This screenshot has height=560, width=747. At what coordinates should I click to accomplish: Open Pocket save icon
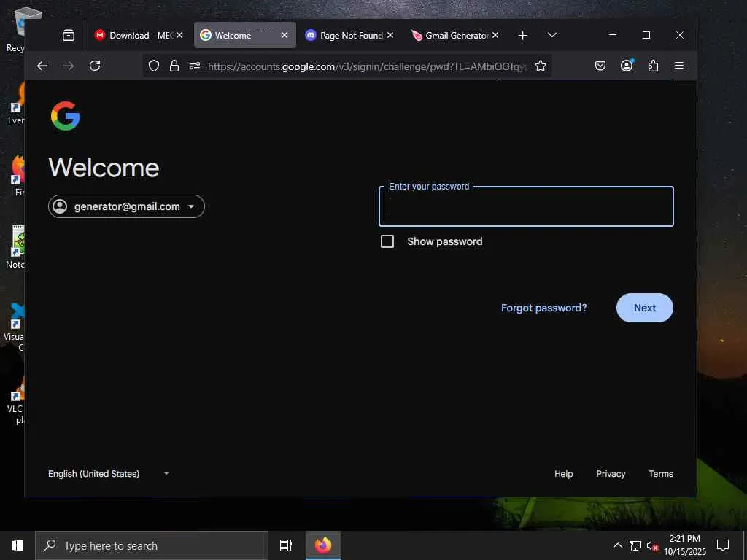point(600,66)
